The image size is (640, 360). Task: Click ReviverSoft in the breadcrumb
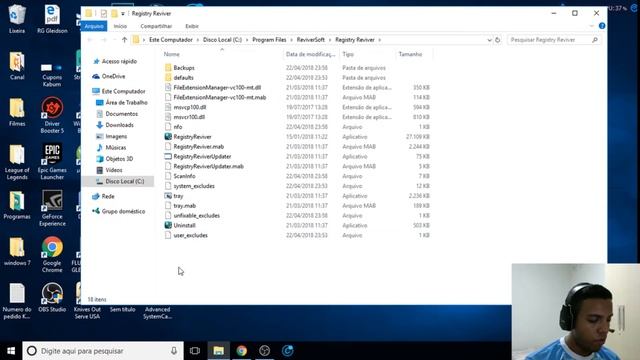(311, 40)
